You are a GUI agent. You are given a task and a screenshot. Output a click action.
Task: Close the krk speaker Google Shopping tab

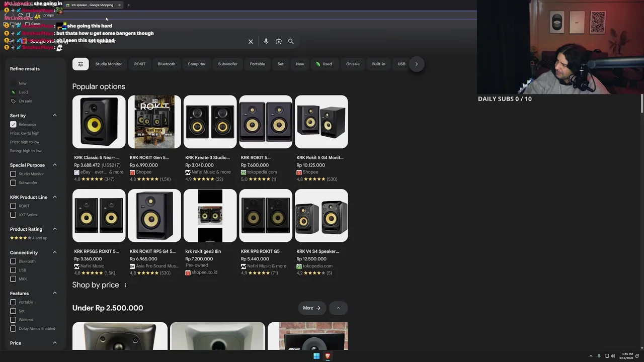tap(119, 5)
